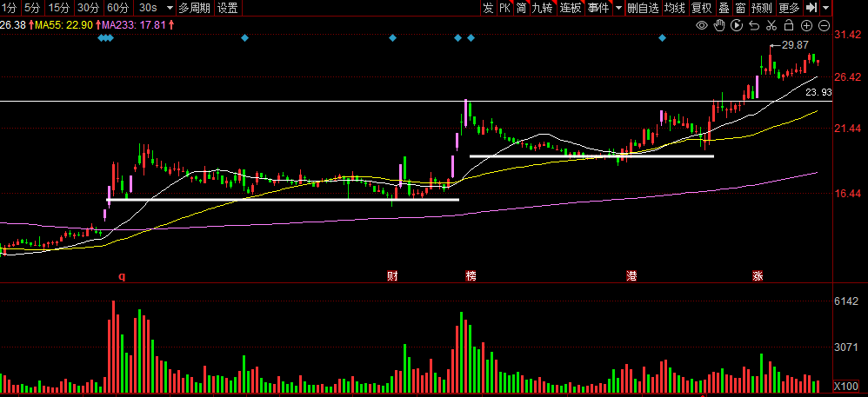Open the 设置 settings button
Viewport: 868px width, 397px height.
(227, 8)
